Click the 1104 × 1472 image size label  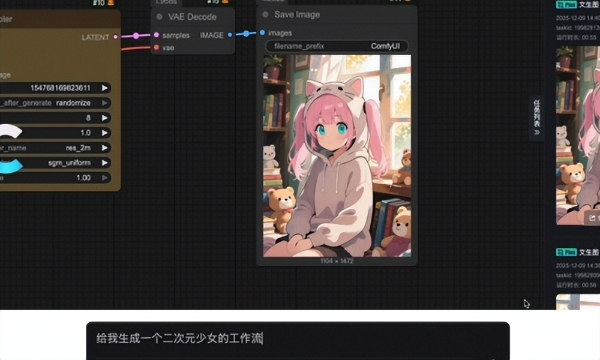click(x=337, y=261)
